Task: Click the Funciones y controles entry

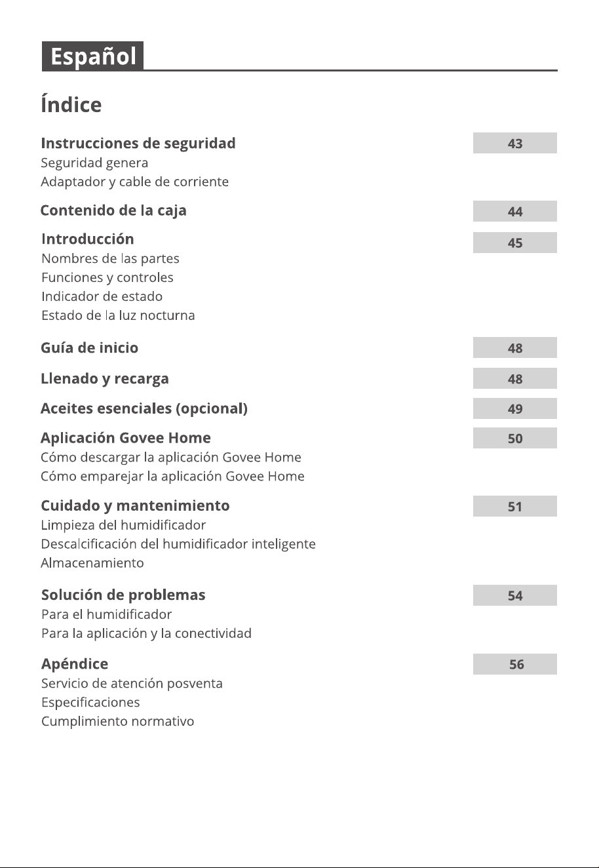Action: [107, 277]
